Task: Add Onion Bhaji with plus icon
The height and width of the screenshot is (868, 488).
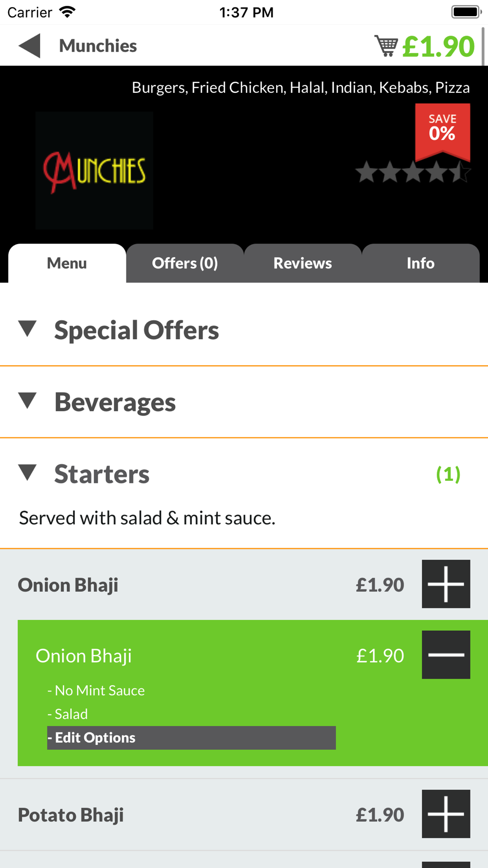Action: pyautogui.click(x=446, y=584)
